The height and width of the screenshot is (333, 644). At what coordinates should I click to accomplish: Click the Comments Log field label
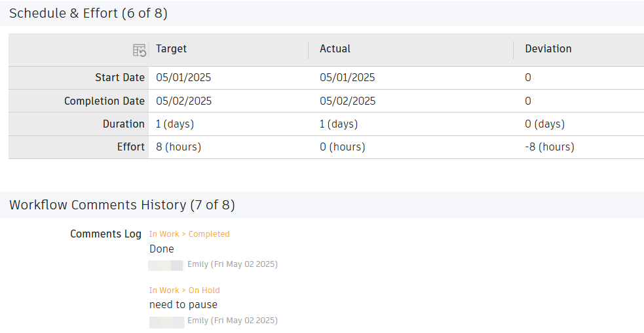105,234
